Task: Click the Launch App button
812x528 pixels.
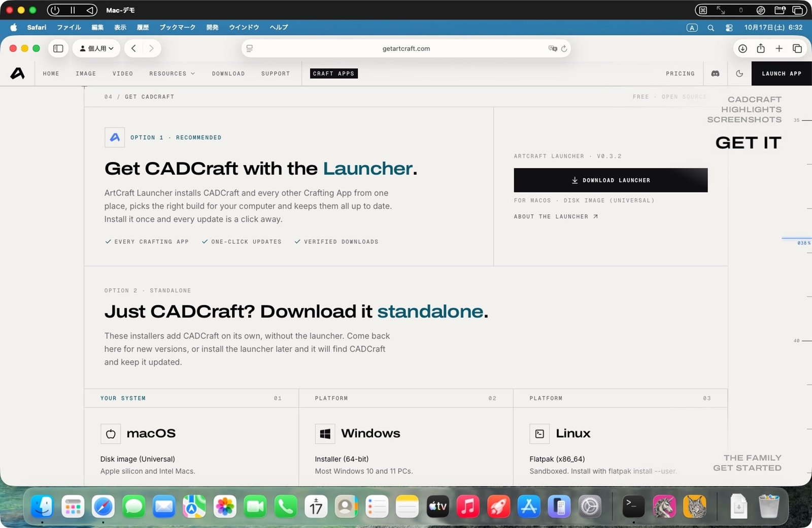Action: [x=782, y=74]
